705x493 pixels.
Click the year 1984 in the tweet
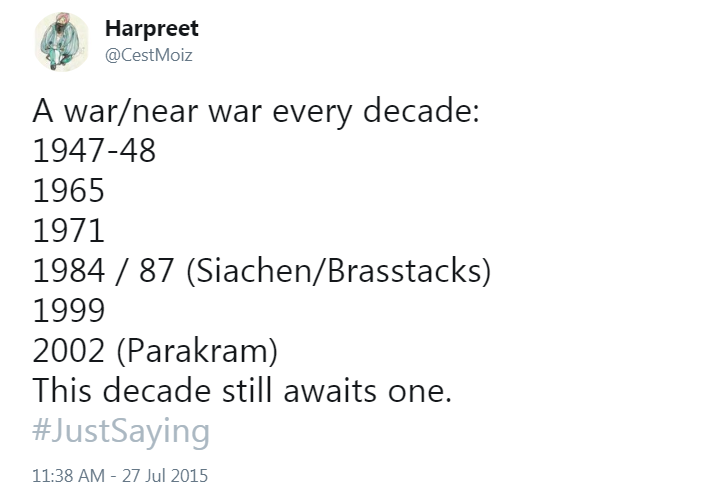69,271
